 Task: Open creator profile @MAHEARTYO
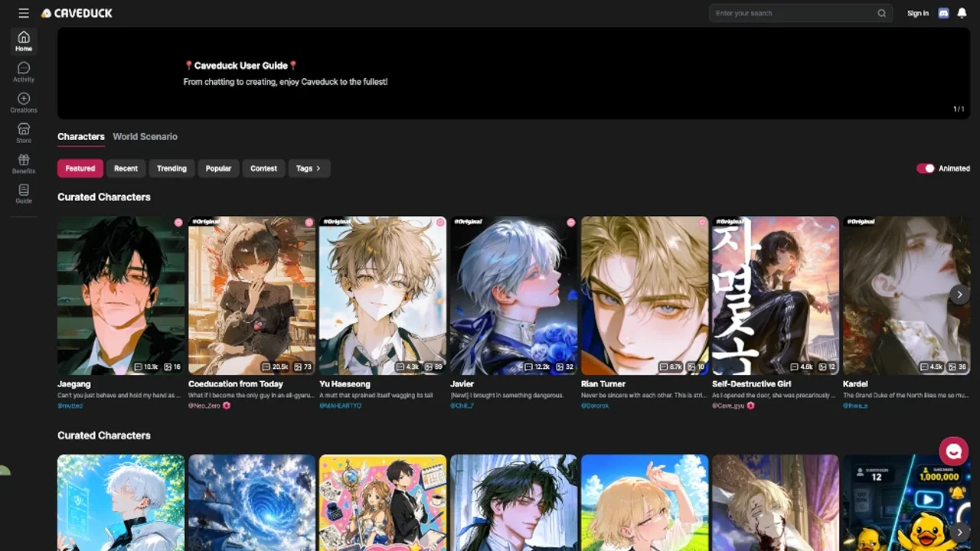(x=340, y=406)
